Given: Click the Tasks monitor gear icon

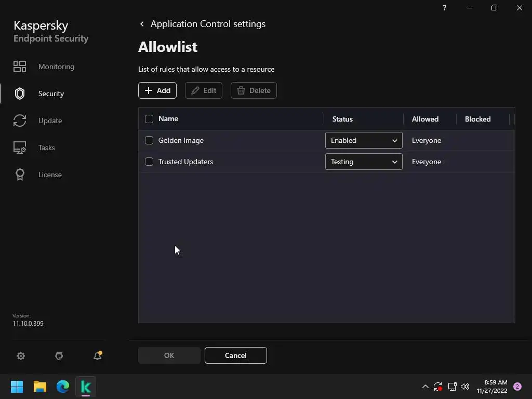Looking at the screenshot, I should (20, 148).
